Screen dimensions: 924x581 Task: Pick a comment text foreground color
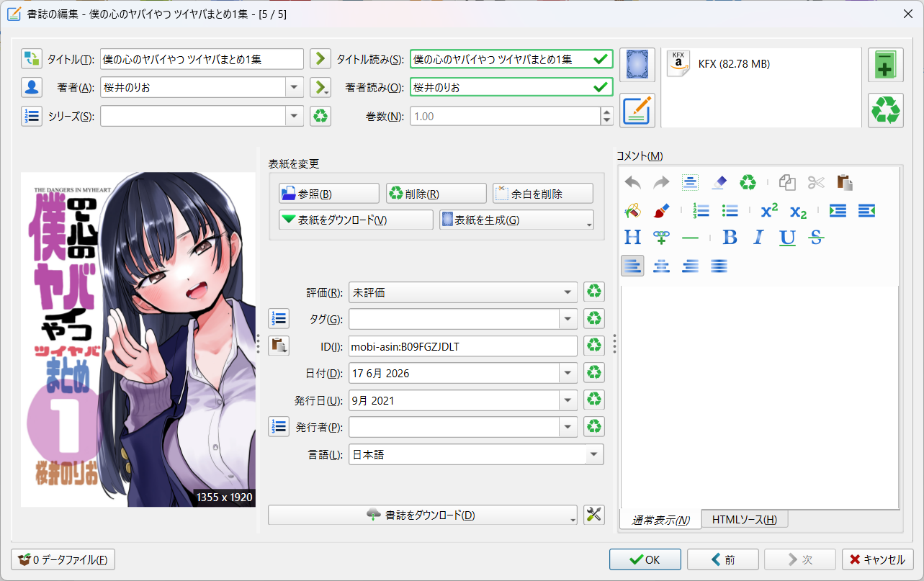(661, 211)
